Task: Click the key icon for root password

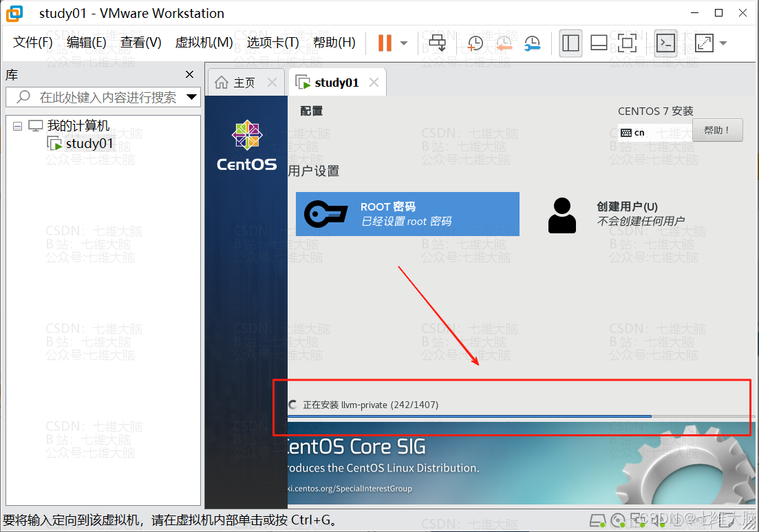Action: coord(325,213)
